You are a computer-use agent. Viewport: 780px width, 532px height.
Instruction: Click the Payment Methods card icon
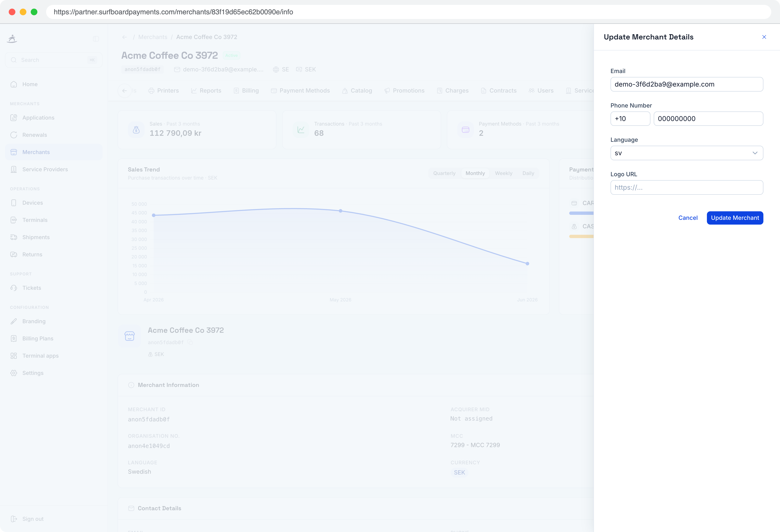point(466,130)
